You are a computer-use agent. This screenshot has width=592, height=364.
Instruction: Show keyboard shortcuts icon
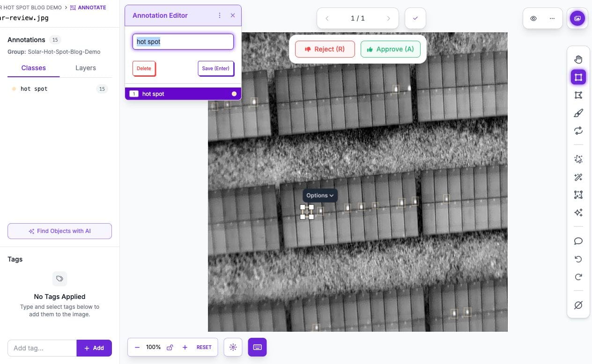tap(257, 347)
